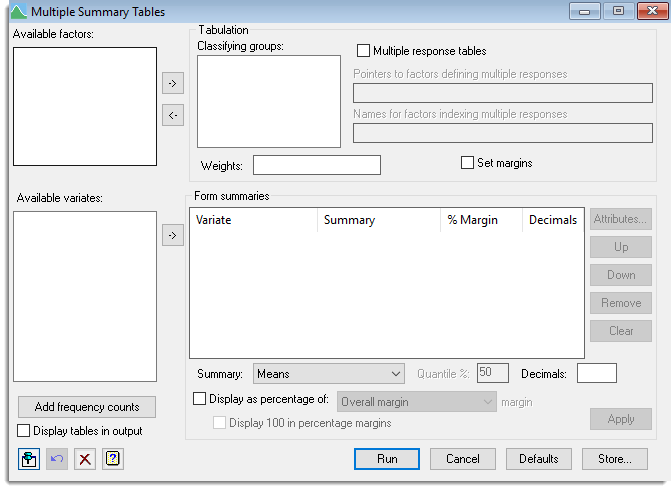Click the red X clear icon
The height and width of the screenshot is (490, 671).
tap(85, 459)
